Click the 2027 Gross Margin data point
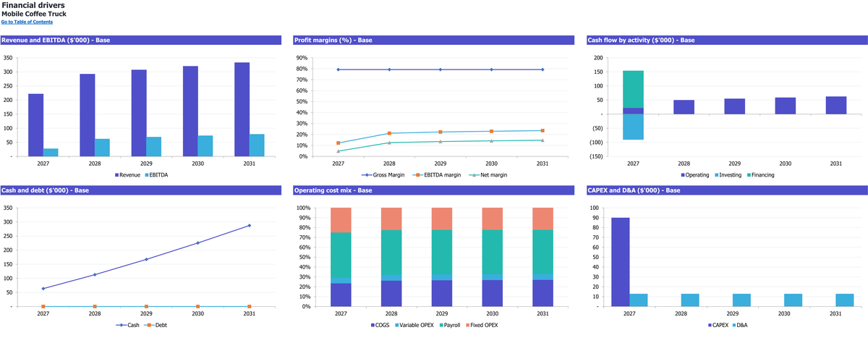 (x=338, y=69)
